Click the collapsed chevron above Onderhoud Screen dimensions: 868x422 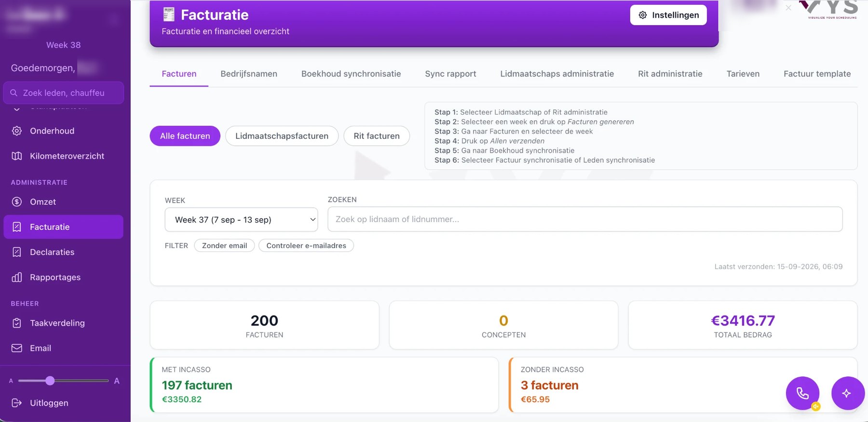coord(17,108)
